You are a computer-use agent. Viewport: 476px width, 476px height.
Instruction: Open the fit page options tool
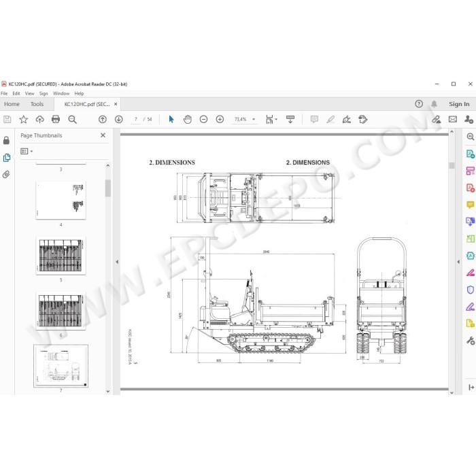pyautogui.click(x=271, y=119)
